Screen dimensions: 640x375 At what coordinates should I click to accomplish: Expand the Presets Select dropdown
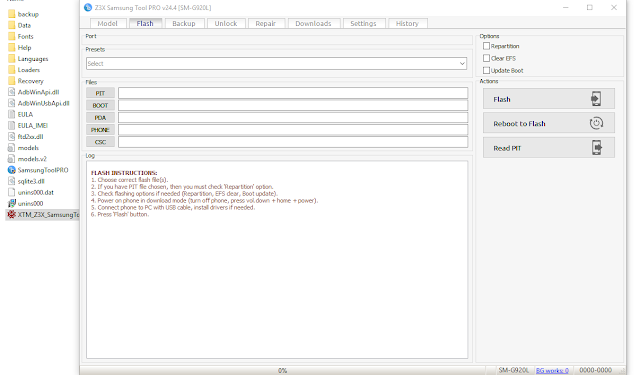click(x=276, y=64)
